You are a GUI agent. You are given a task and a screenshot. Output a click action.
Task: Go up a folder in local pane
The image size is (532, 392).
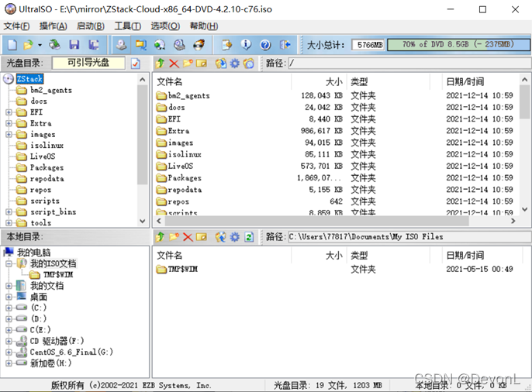[160, 237]
